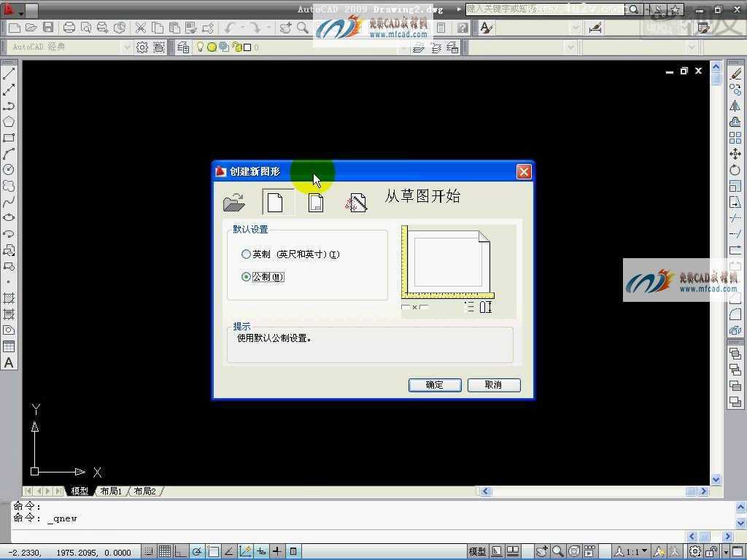Click Open a Drawing icon in dialog
The height and width of the screenshot is (560, 747).
[x=234, y=203]
